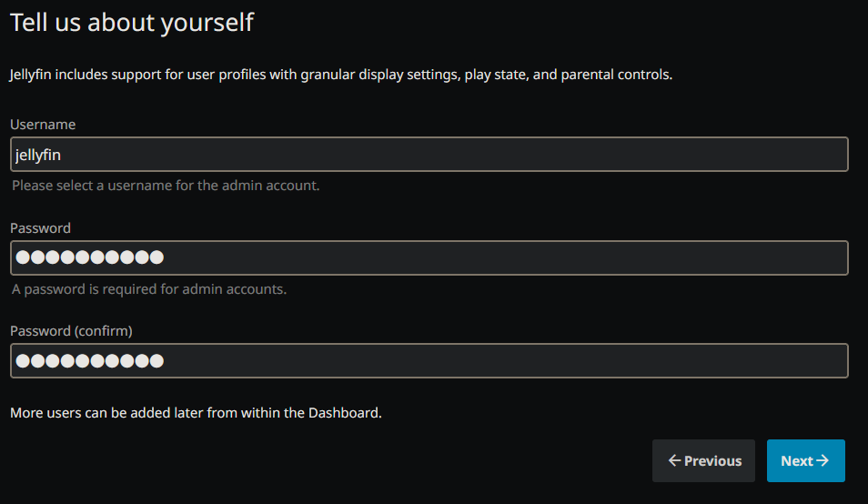Click the "Password" field label

[x=40, y=228]
